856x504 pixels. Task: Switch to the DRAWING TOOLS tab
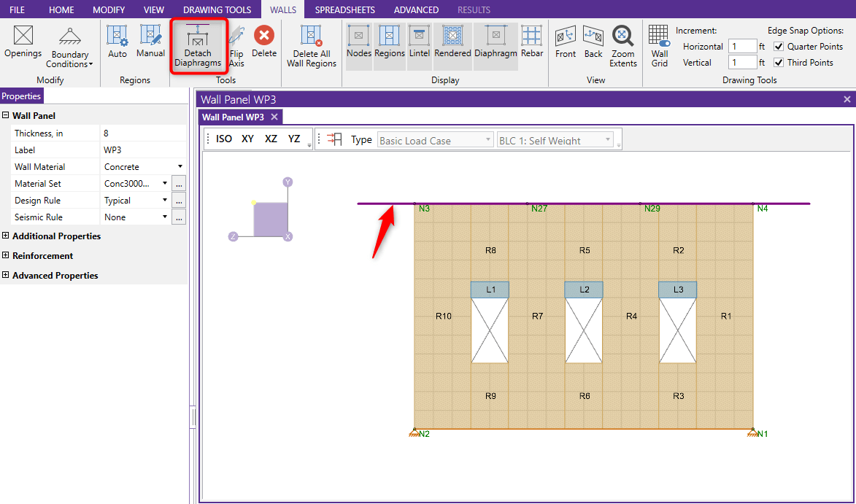click(x=217, y=9)
